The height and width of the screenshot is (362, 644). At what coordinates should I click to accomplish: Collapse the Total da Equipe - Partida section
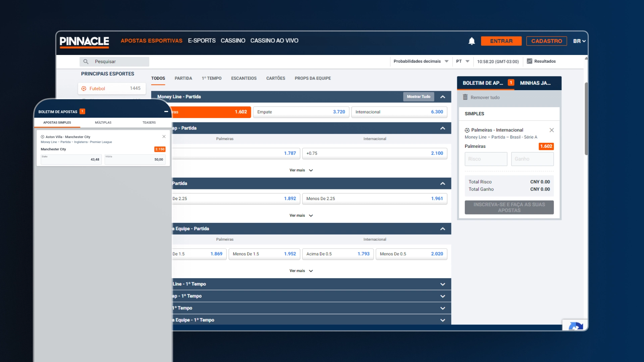point(443,229)
